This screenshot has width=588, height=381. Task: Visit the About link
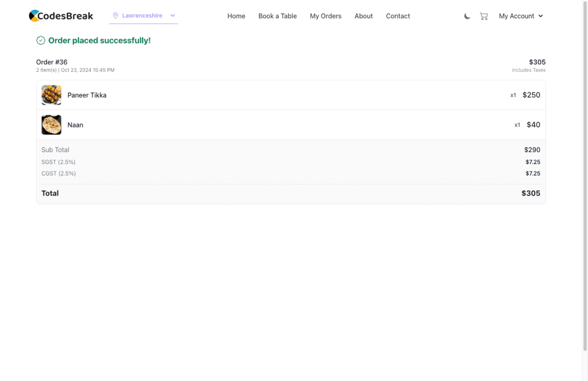tap(363, 16)
